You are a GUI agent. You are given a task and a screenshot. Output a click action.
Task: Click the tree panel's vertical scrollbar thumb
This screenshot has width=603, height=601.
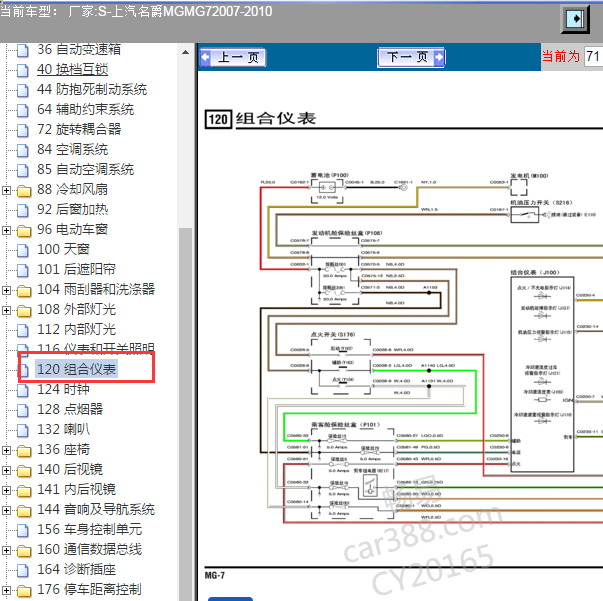pyautogui.click(x=185, y=413)
